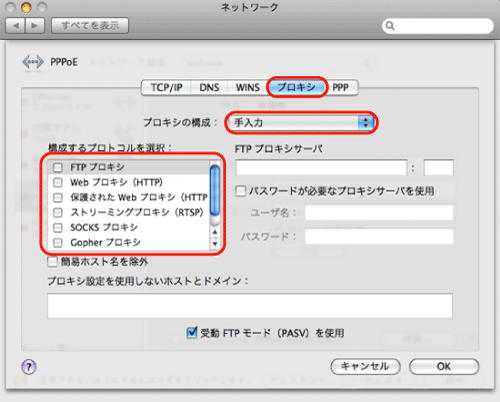Viewport: 500px width, 402px height.
Task: Click the FTP proxy server address field
Action: click(321, 168)
